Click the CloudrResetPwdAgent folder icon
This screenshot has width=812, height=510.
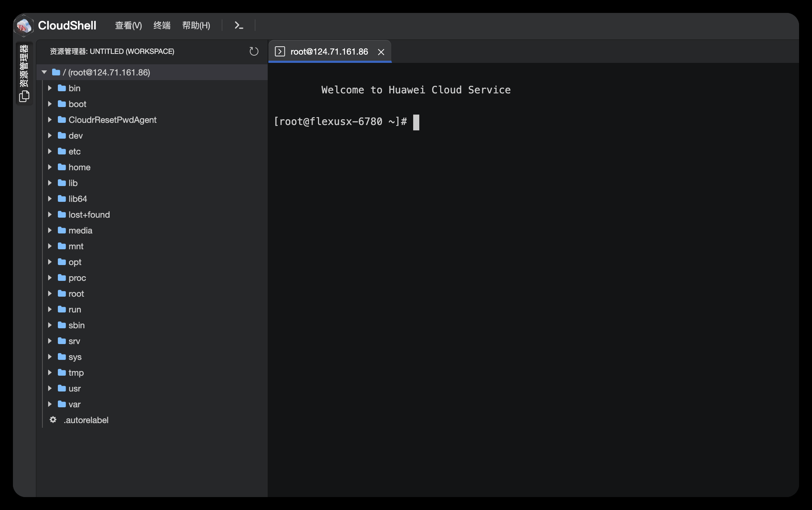coord(62,120)
